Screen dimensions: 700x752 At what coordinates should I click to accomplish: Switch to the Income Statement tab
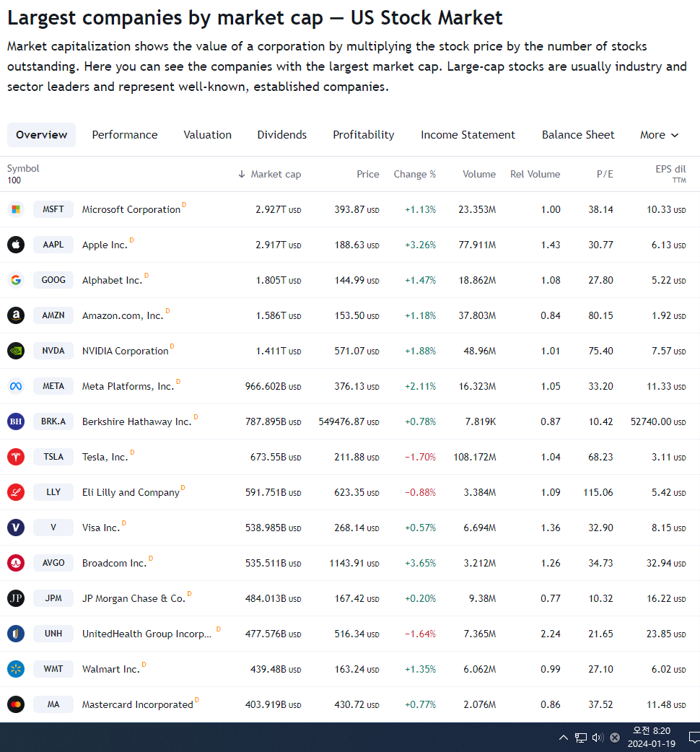point(468,135)
